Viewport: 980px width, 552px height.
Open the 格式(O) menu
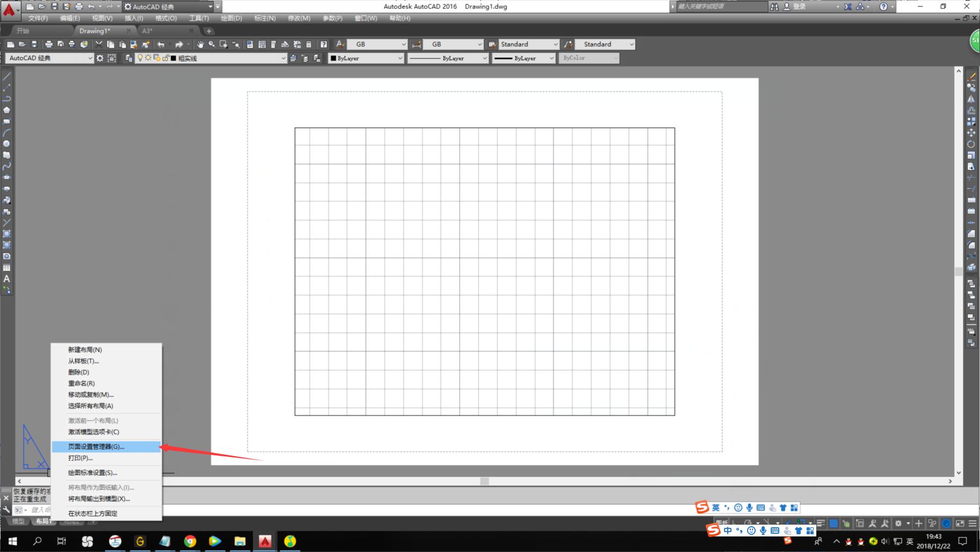click(x=166, y=18)
